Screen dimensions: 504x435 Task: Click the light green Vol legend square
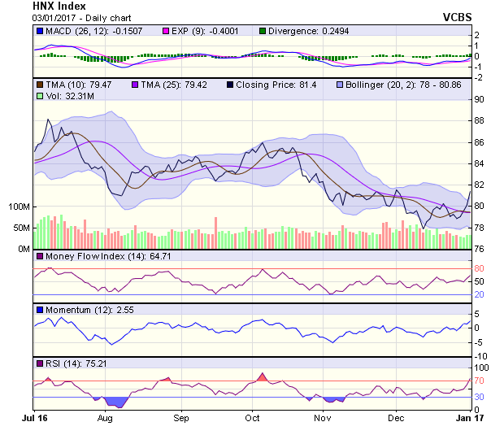40,96
